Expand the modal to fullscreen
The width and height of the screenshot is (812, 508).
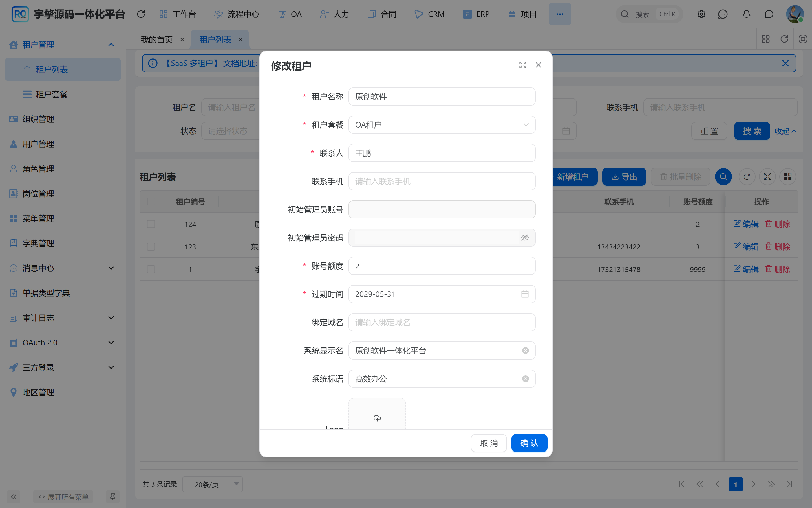522,65
